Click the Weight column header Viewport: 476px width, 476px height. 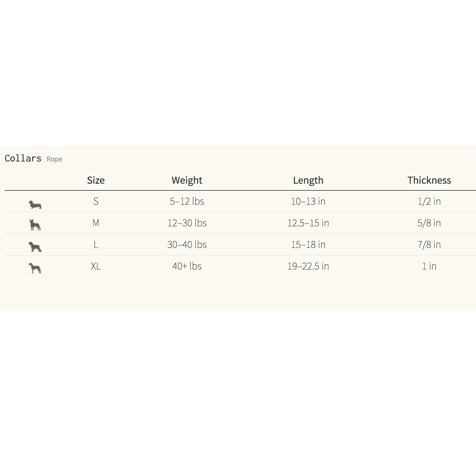point(187,180)
